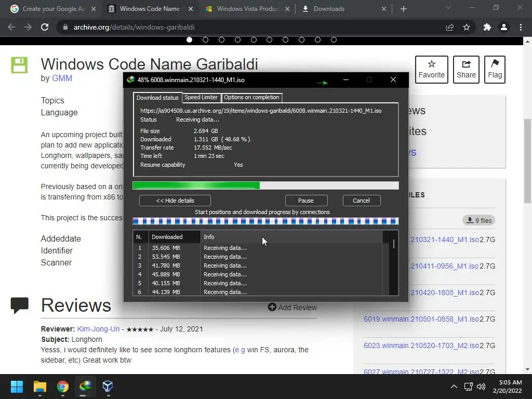Click the Share button on archive page
532x399 pixels.
tap(466, 70)
